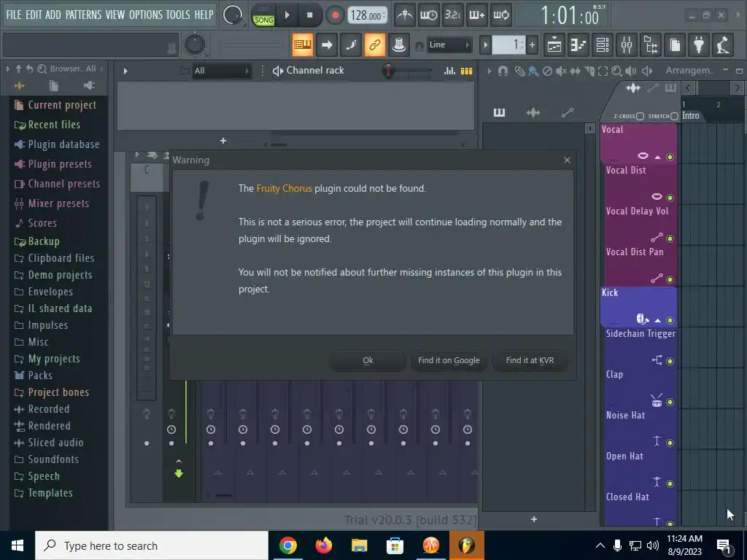Click the stamp tool icon in toolbar
The height and width of the screenshot is (560, 747).
click(399, 44)
